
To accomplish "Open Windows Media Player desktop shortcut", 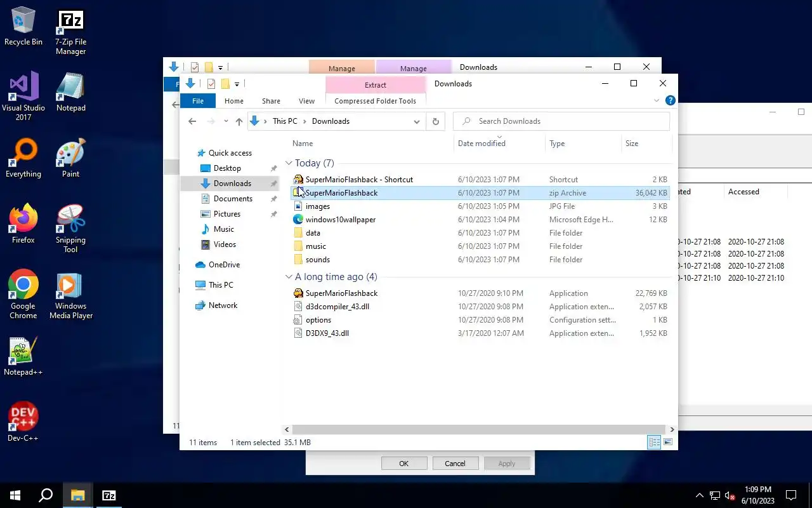I will (70, 295).
